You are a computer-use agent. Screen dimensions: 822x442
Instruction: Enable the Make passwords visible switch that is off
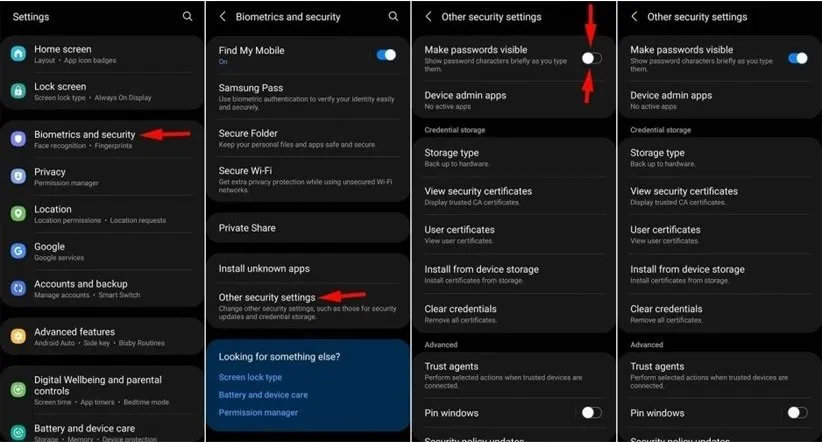591,58
